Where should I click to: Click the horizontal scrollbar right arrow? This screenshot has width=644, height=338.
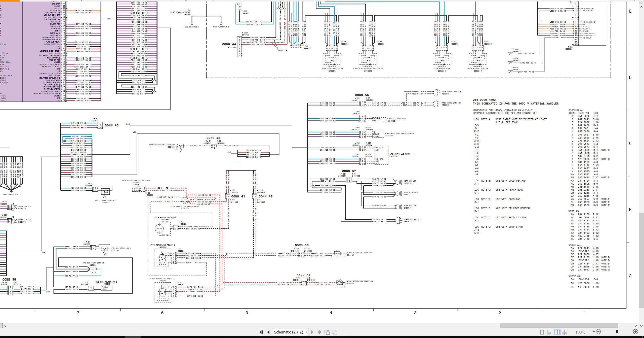click(636, 326)
